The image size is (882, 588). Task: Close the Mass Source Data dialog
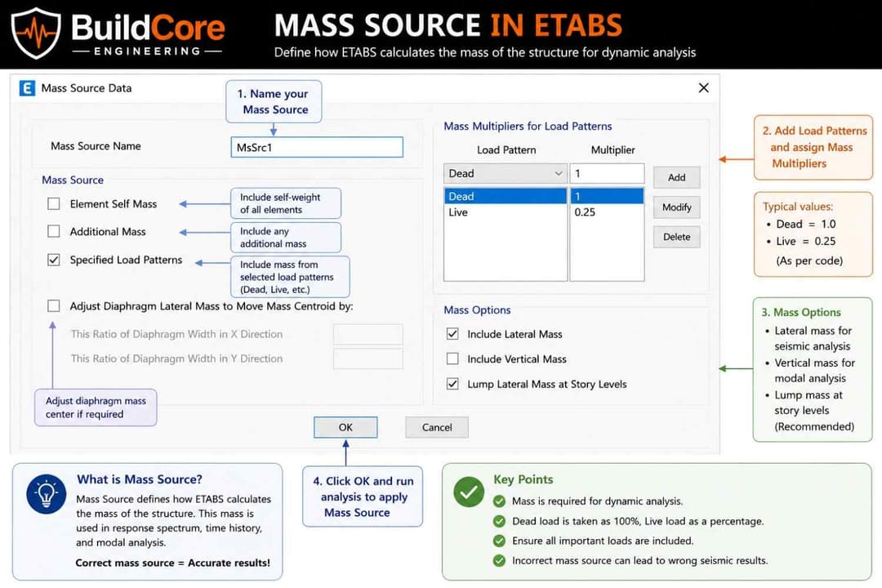(x=703, y=87)
